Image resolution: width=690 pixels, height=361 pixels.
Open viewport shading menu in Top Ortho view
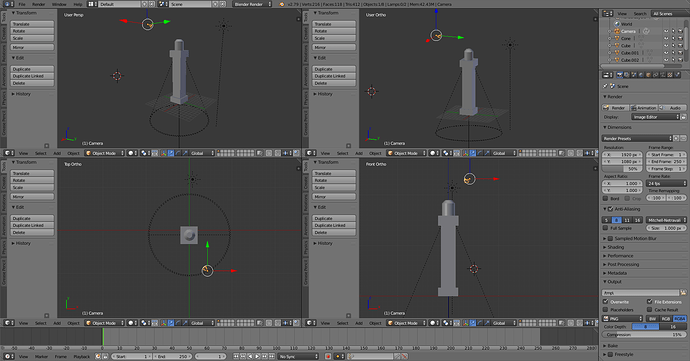(x=132, y=323)
